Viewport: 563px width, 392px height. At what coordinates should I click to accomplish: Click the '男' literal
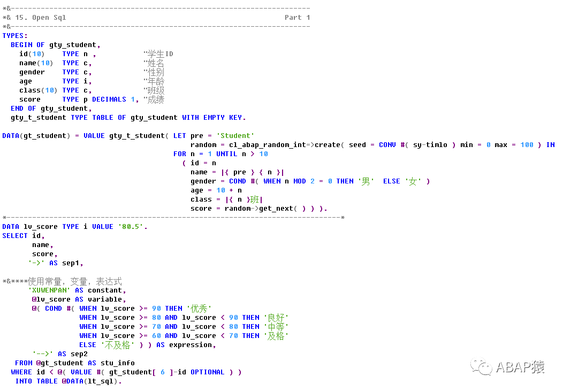click(366, 181)
